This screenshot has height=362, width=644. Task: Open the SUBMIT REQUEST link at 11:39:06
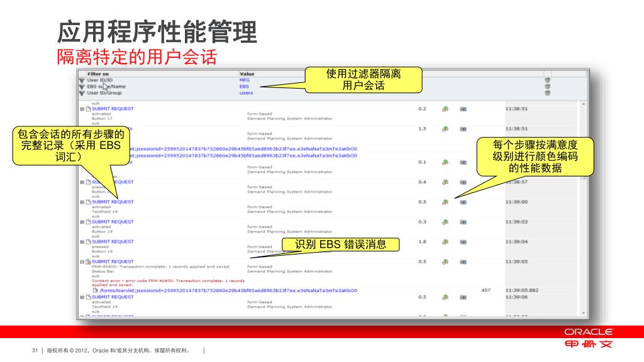click(113, 297)
